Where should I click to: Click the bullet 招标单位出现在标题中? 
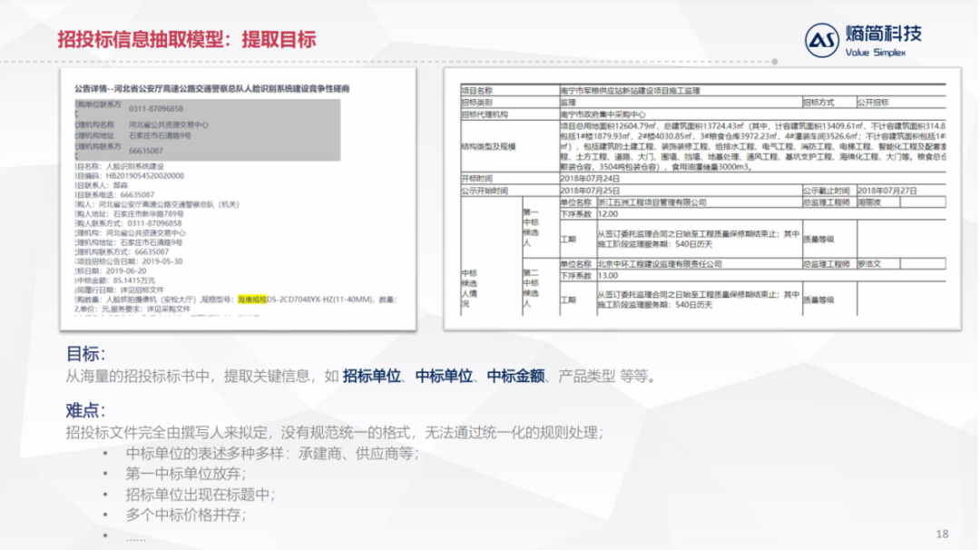point(201,495)
